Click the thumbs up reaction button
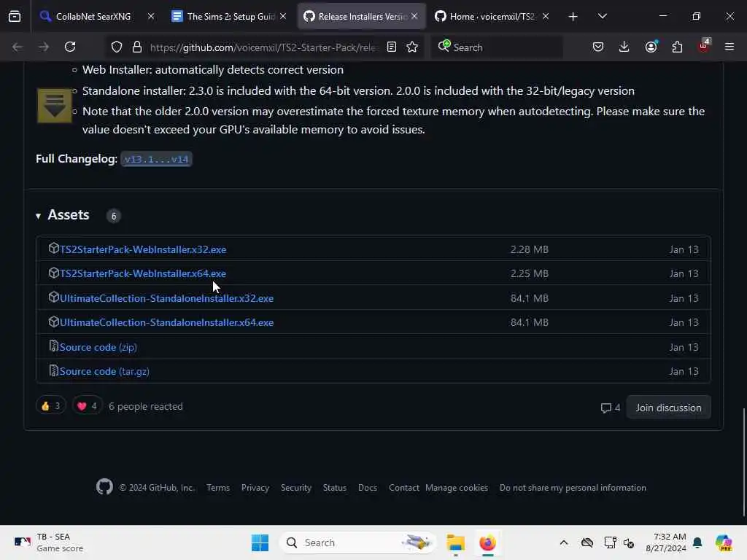 (50, 406)
